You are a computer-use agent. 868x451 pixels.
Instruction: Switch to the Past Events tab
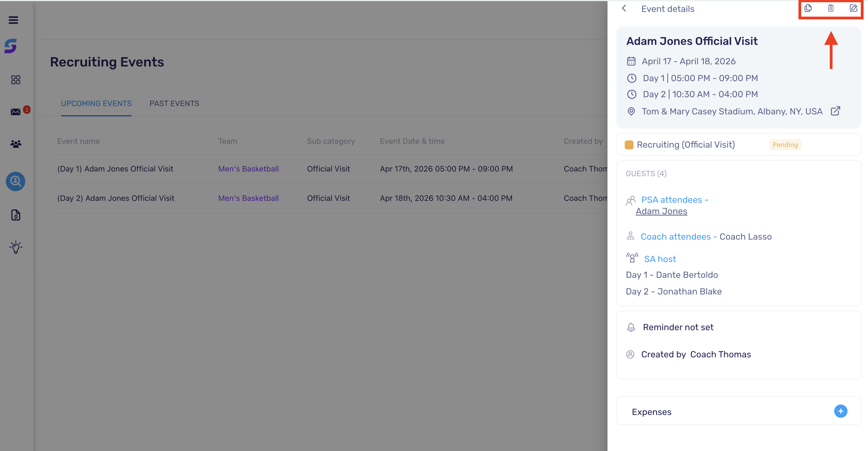click(x=174, y=103)
